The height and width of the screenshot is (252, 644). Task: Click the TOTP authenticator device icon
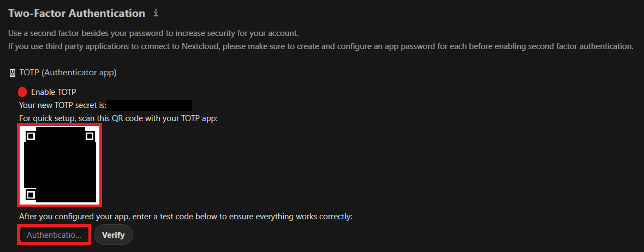13,74
